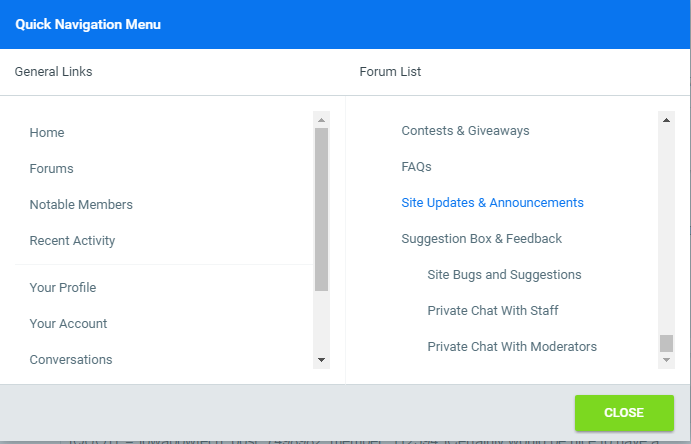Viewport: 691px width, 444px height.
Task: Open Your Profile
Action: (x=63, y=288)
